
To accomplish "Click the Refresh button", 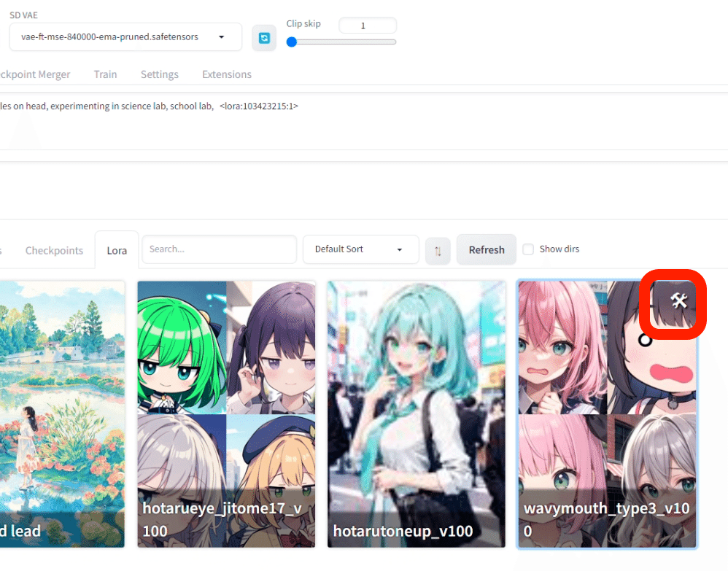I will click(486, 249).
